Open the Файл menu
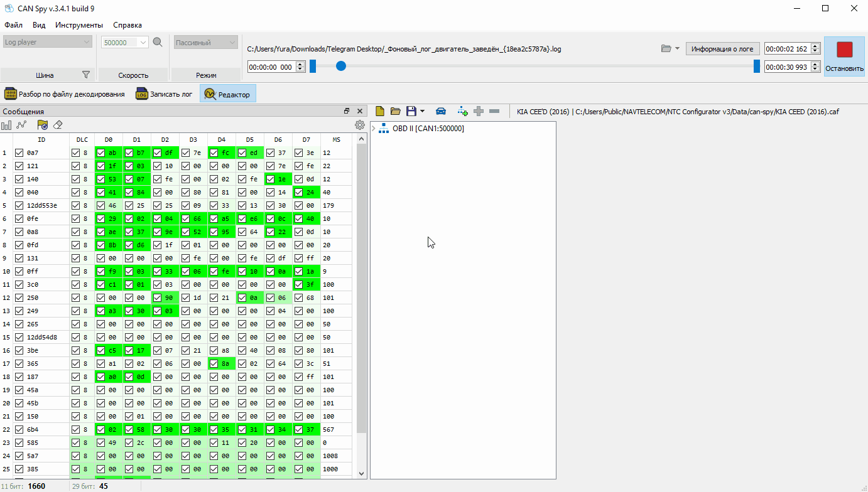The height and width of the screenshot is (492, 868). pos(13,25)
